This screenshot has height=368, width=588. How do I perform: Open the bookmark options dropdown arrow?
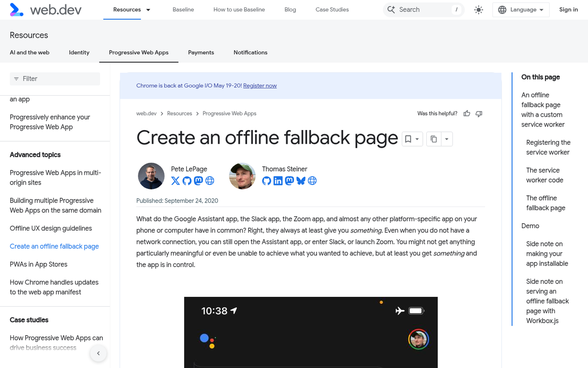[417, 139]
